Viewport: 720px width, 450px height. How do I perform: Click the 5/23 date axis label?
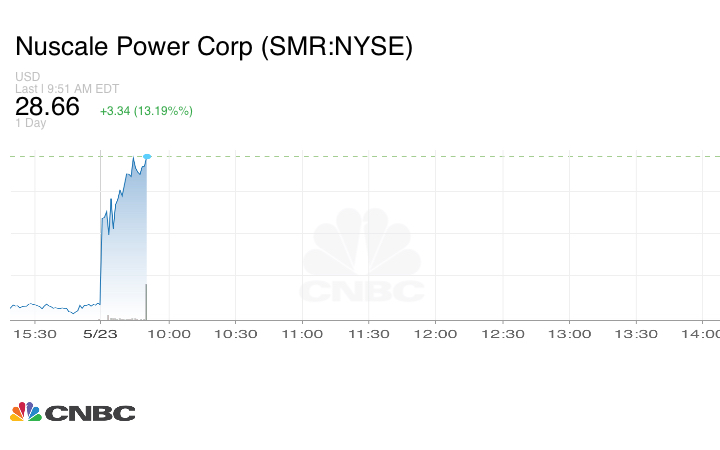tap(101, 335)
